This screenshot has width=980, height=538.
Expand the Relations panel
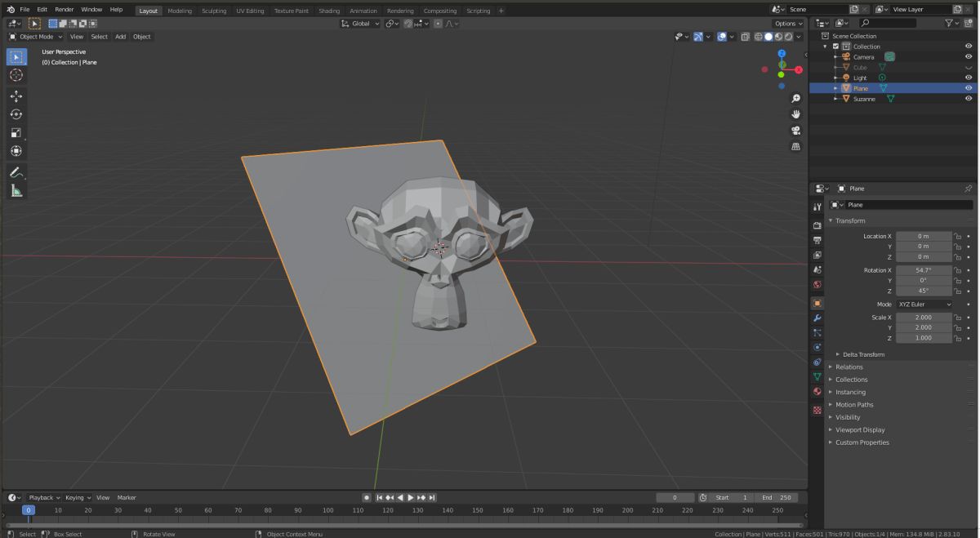[849, 367]
